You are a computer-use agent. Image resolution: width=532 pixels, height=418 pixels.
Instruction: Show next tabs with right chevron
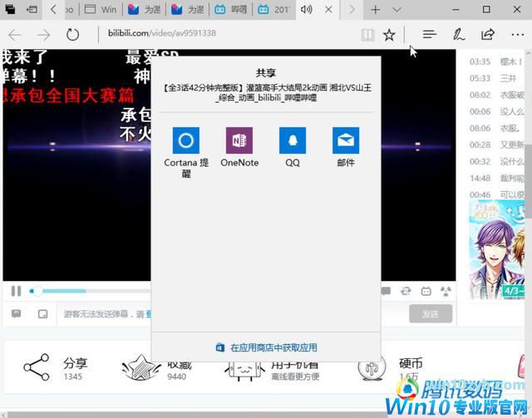[352, 10]
